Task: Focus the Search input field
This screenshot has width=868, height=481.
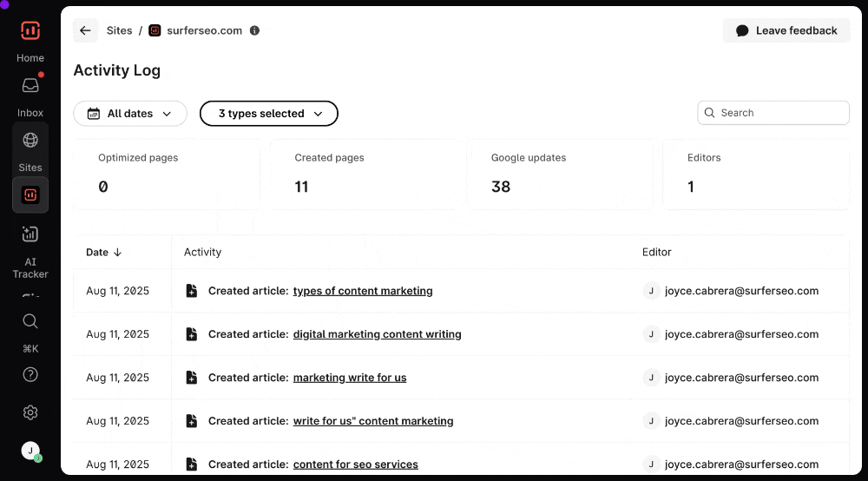Action: point(781,113)
